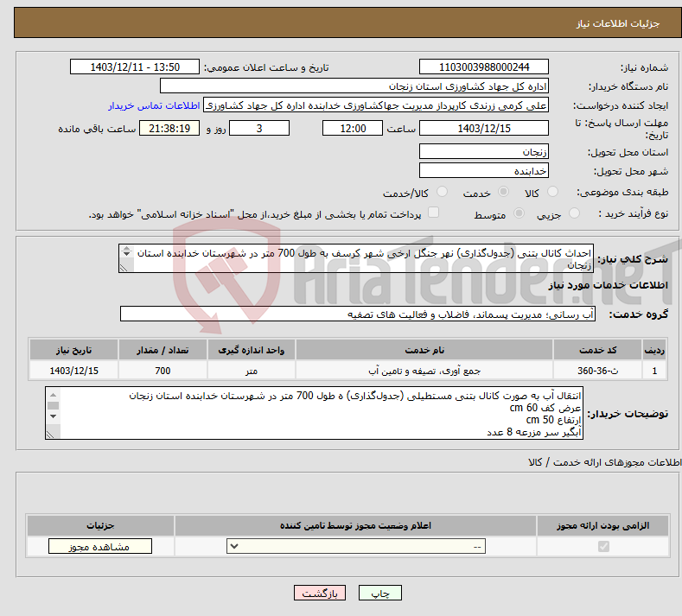The height and width of the screenshot is (616, 682).
Task: Click service name cell جمع آوری، تصفیه و تامین آب
Action: (424, 371)
